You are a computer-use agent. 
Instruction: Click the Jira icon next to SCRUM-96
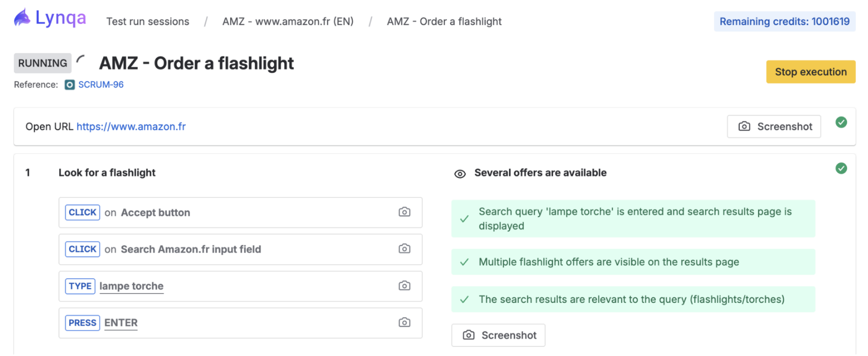pos(70,85)
